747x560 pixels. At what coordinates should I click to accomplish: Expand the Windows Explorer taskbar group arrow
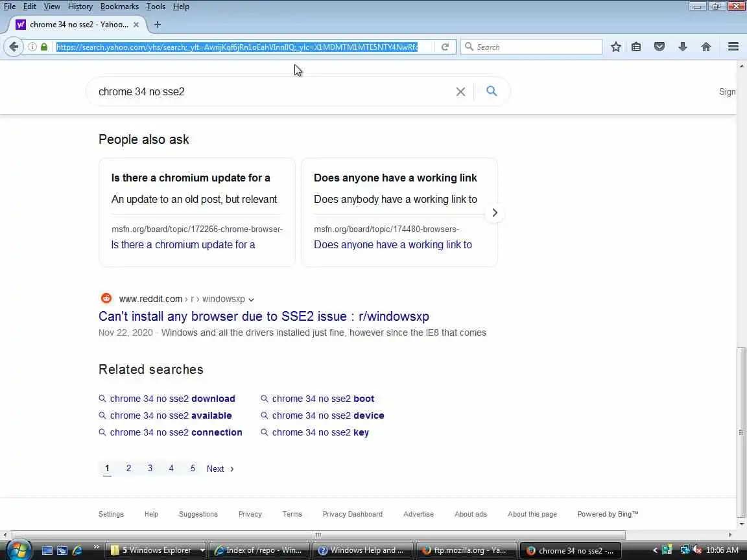pos(202,550)
